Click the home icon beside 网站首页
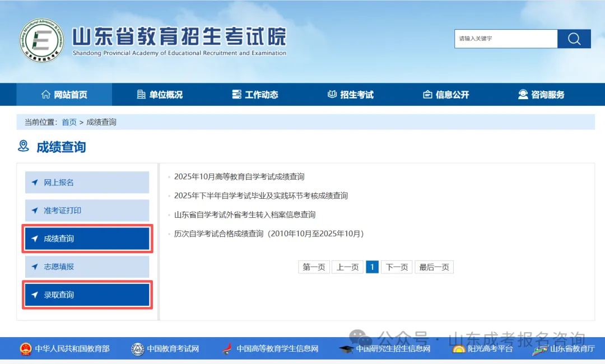This screenshot has height=364, width=605. pyautogui.click(x=46, y=95)
